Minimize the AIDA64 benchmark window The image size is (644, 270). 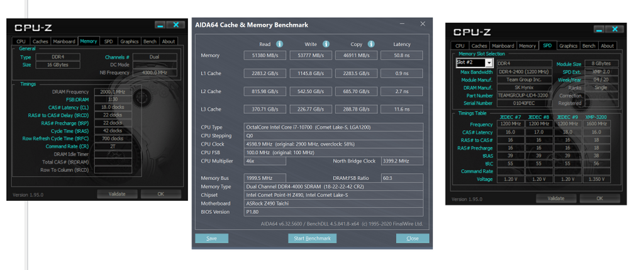click(x=403, y=24)
